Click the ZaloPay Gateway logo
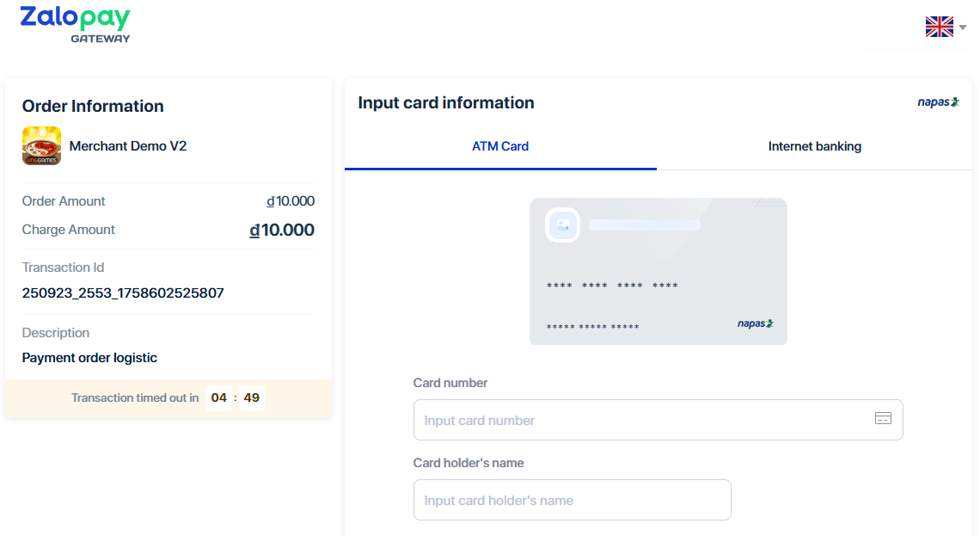 coord(76,24)
